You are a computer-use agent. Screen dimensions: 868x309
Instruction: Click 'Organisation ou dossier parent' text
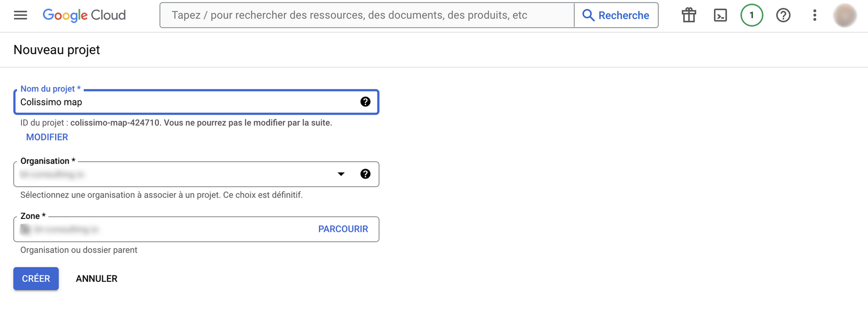coord(79,250)
